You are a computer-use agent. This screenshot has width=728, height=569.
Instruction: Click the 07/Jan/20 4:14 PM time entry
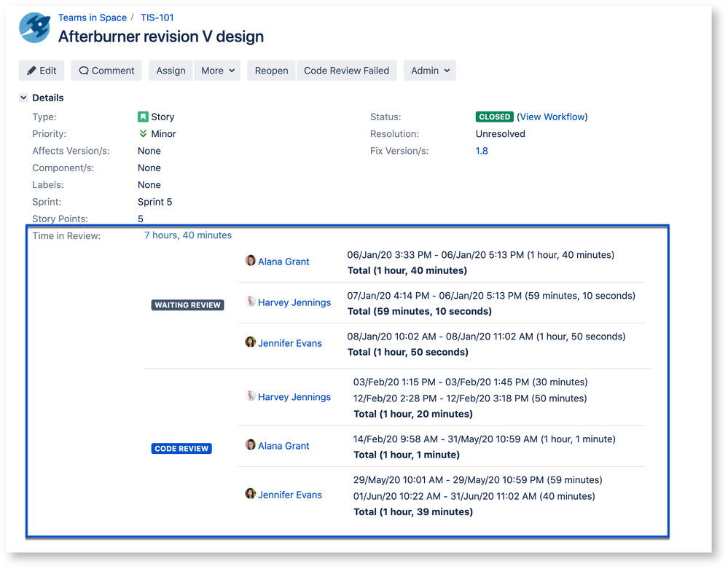pos(491,296)
